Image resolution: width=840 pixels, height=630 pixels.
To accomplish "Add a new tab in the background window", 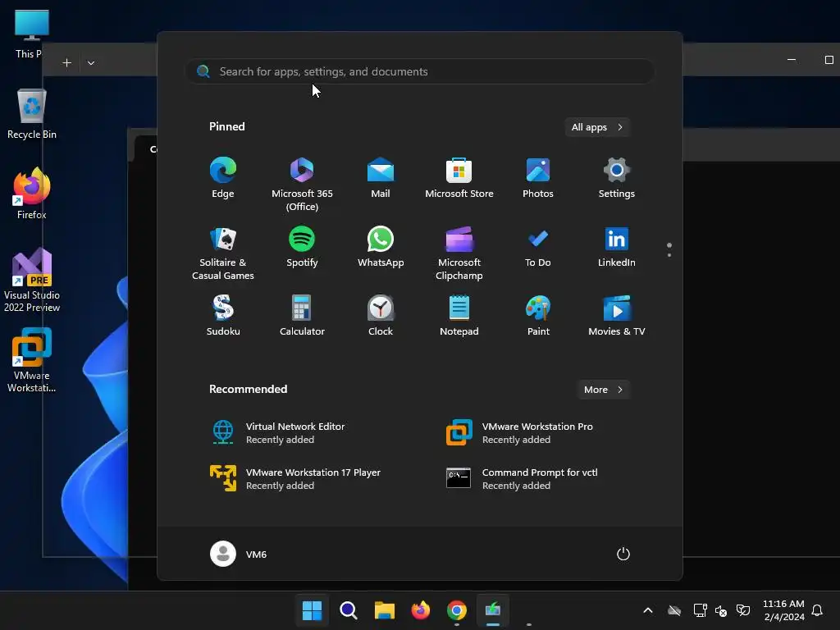I will pyautogui.click(x=67, y=62).
